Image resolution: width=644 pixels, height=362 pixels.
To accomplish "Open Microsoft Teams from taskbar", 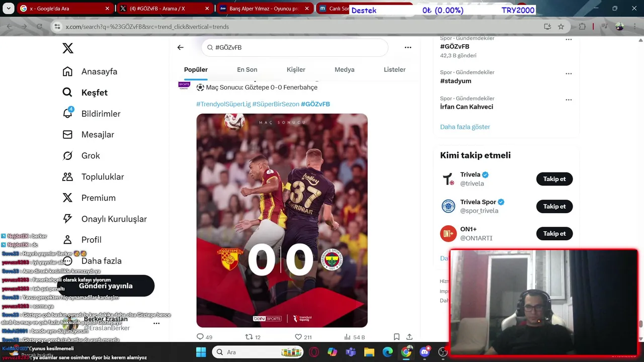I will (351, 352).
